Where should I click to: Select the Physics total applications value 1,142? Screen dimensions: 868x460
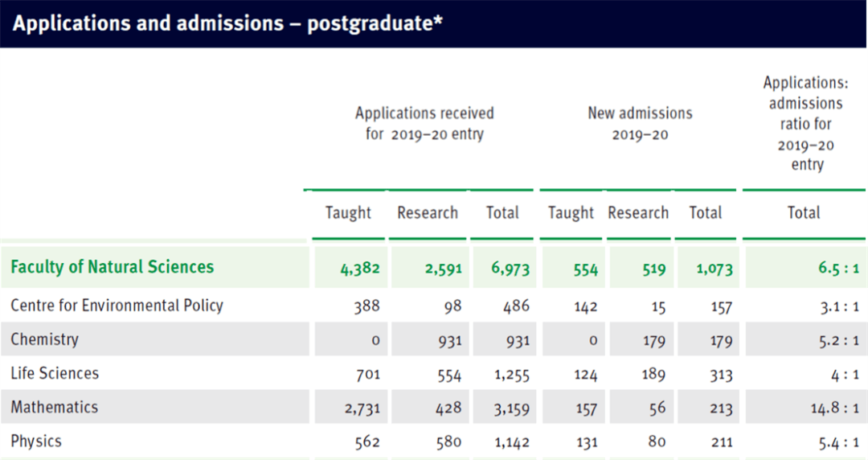click(510, 442)
